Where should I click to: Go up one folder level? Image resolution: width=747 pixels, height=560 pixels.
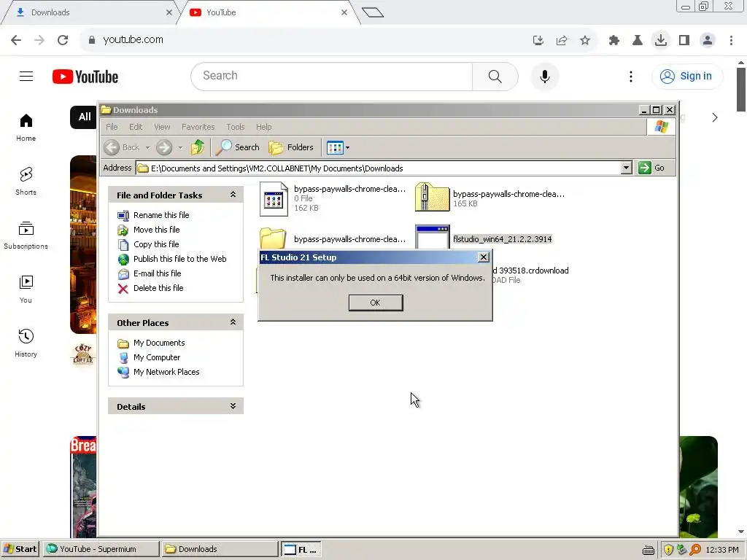pos(198,147)
